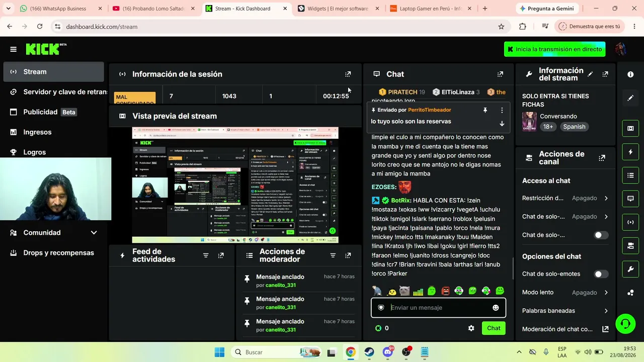Toggle channel actions camera widget in sidebar
The image size is (644, 362).
(x=630, y=246)
